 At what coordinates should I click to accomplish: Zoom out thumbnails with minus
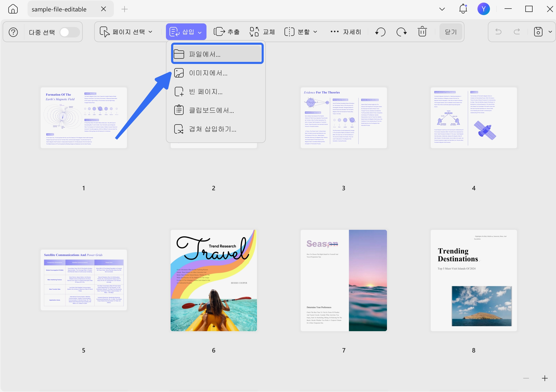point(526,378)
